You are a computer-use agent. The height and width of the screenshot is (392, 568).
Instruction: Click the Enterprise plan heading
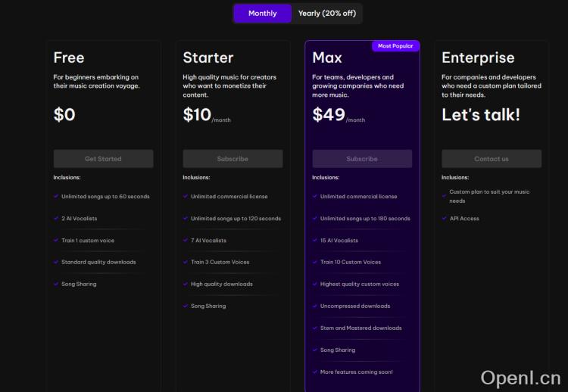(x=478, y=58)
